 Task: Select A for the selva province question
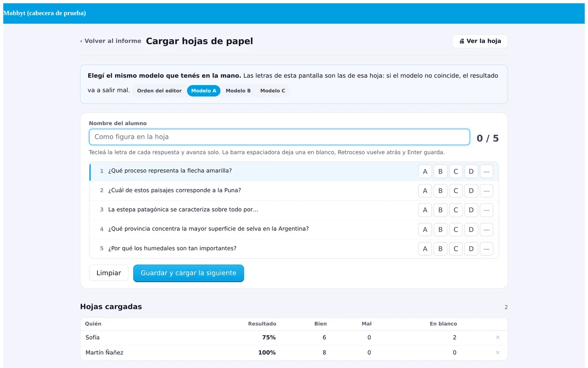point(425,230)
